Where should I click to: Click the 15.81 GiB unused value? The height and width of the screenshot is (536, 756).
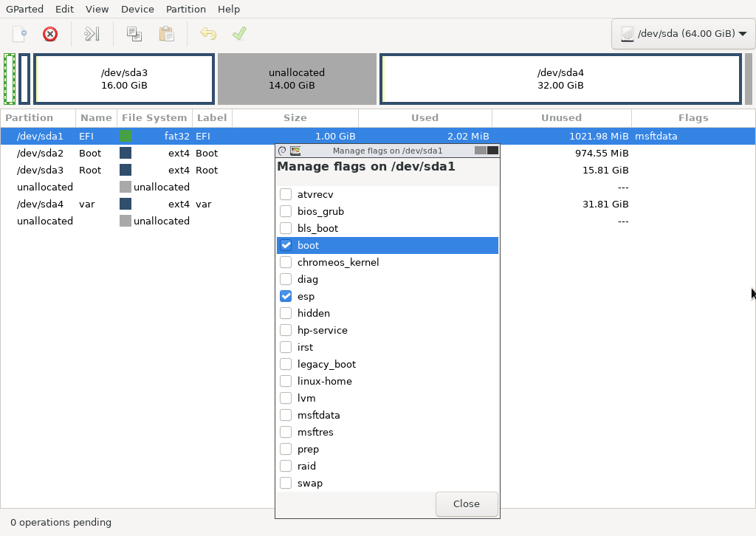[605, 170]
